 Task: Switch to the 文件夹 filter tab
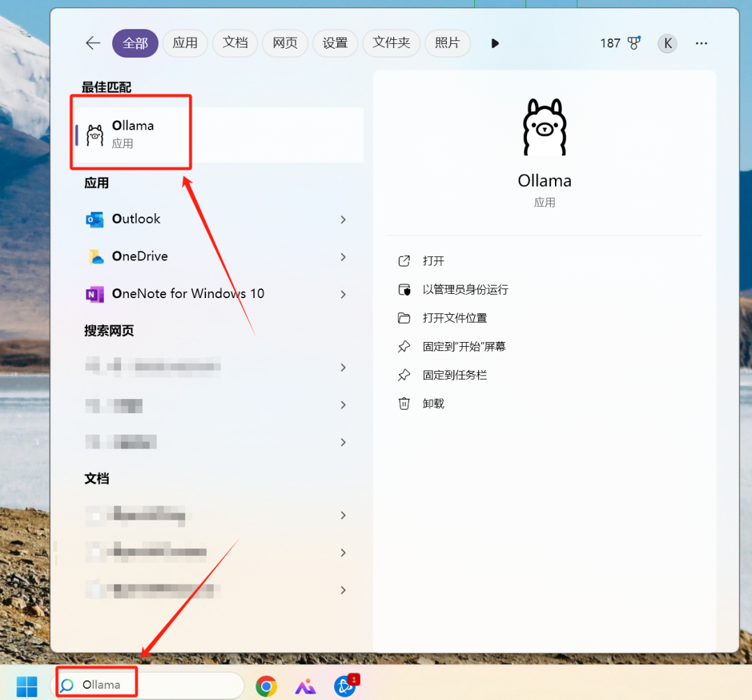391,43
